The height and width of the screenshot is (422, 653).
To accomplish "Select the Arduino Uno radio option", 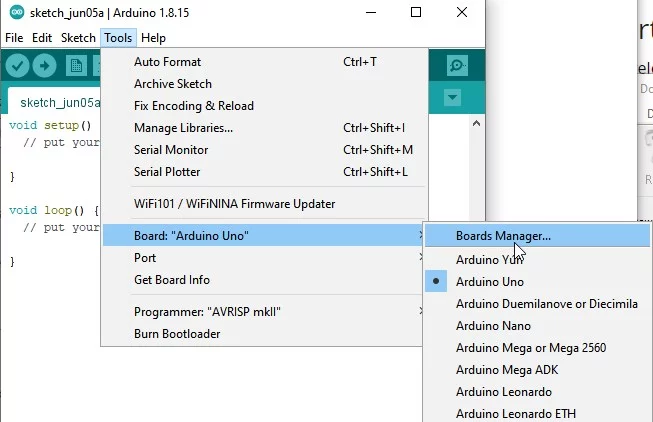I will tap(538, 282).
